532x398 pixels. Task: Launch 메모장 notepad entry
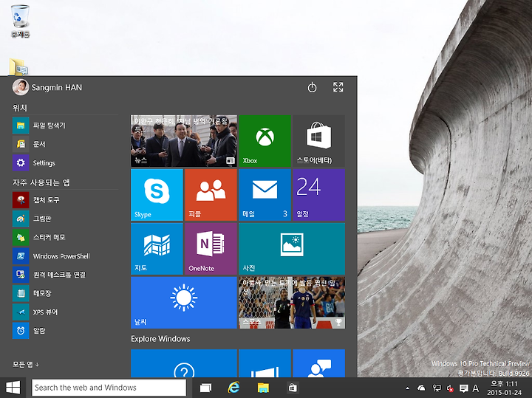pyautogui.click(x=65, y=293)
